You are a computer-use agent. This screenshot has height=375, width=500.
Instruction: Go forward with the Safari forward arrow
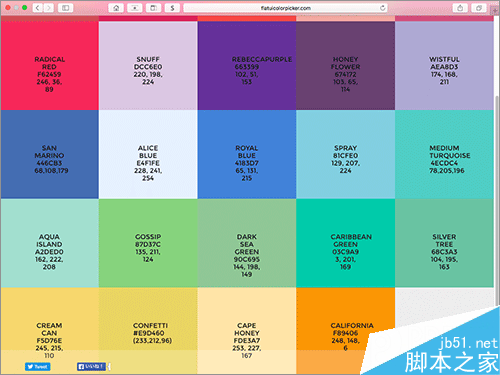tap(49, 8)
